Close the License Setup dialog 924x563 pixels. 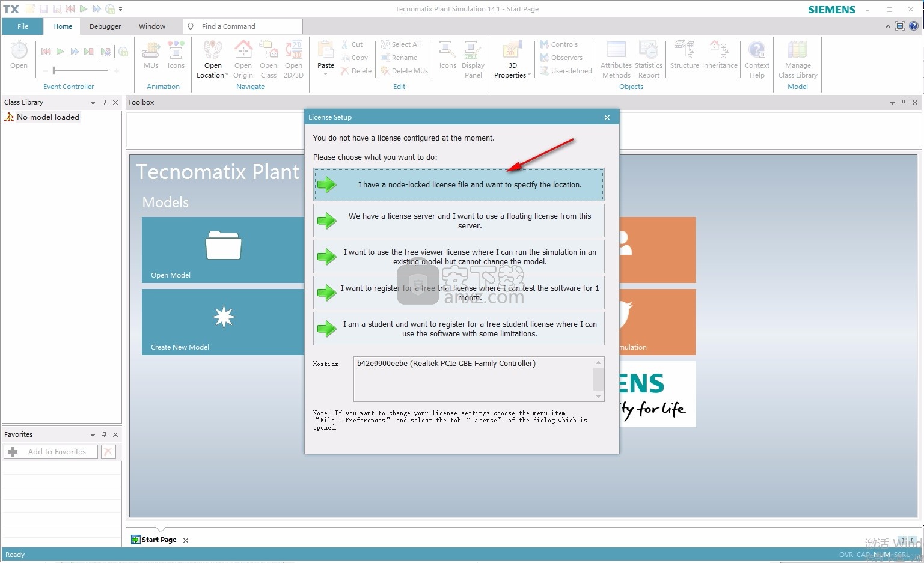[607, 117]
